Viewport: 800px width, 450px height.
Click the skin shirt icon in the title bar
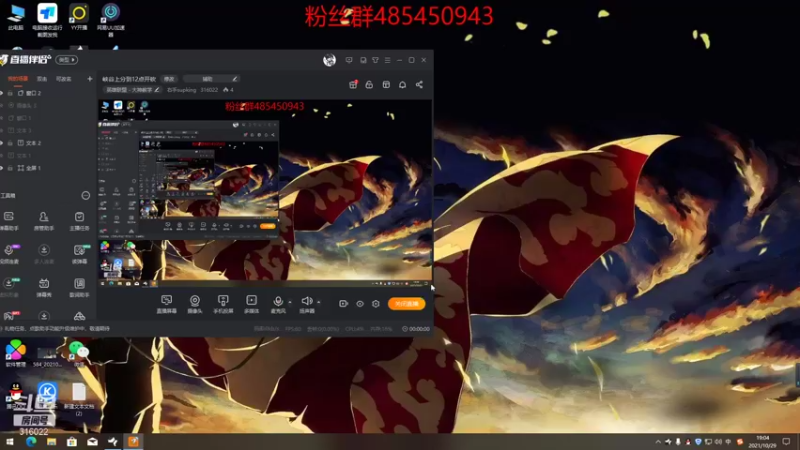(x=376, y=60)
